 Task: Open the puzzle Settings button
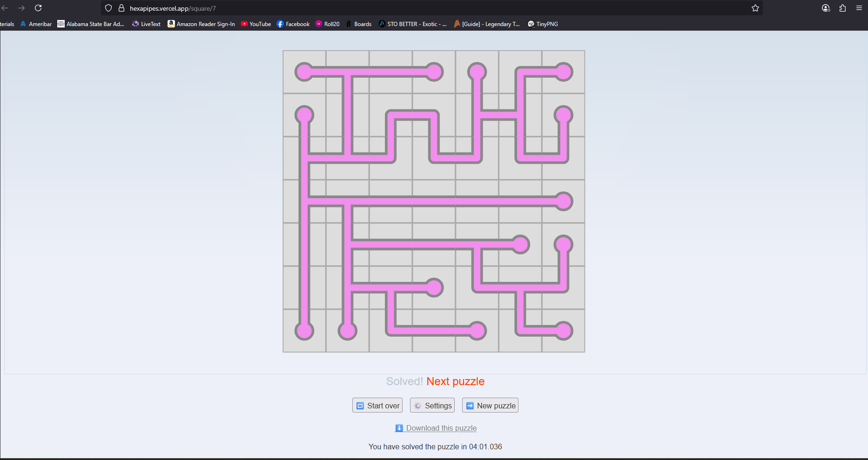click(432, 406)
